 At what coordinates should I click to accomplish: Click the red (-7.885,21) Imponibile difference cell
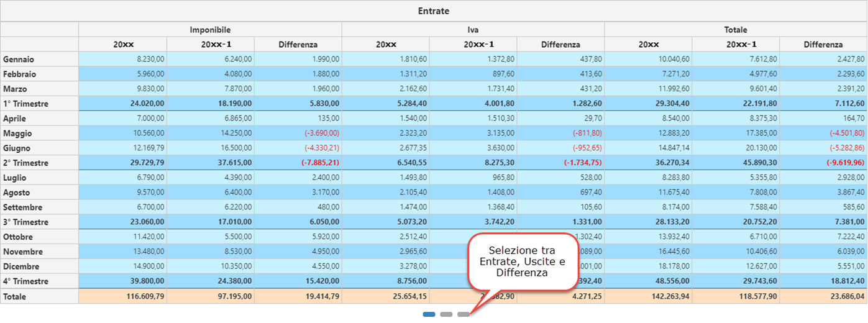pos(317,163)
